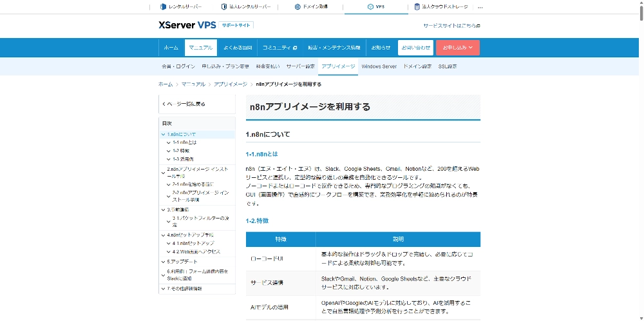644x321 pixels.
Task: Select the よくある質問 menu item
Action: click(238, 48)
